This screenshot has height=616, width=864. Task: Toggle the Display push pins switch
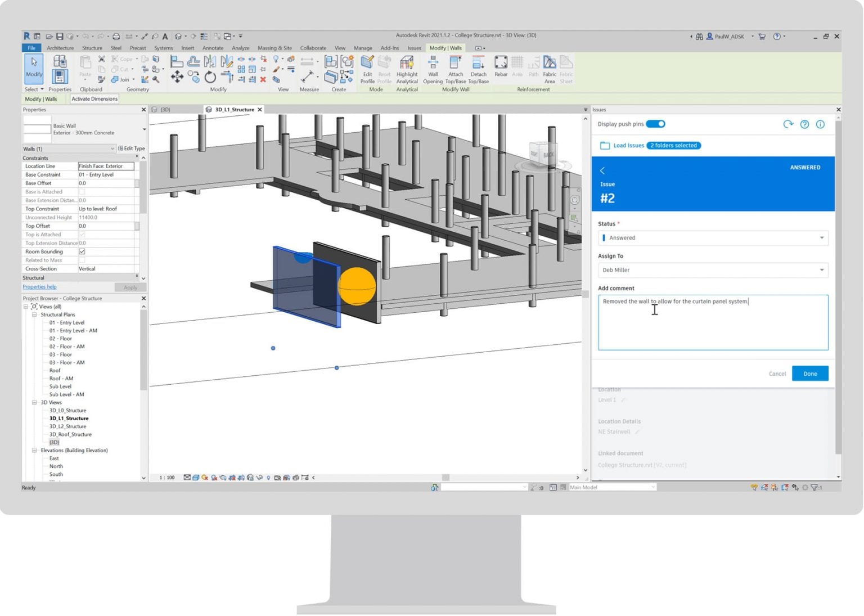pyautogui.click(x=656, y=124)
